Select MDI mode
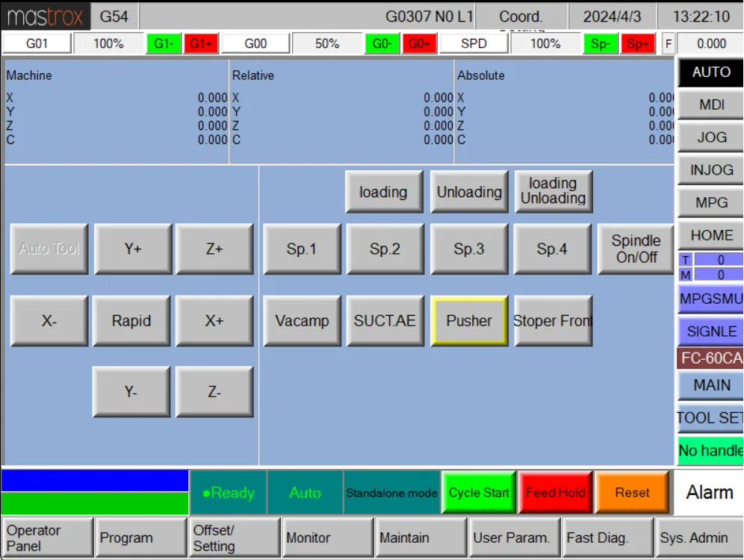The image size is (744, 560). 711,105
